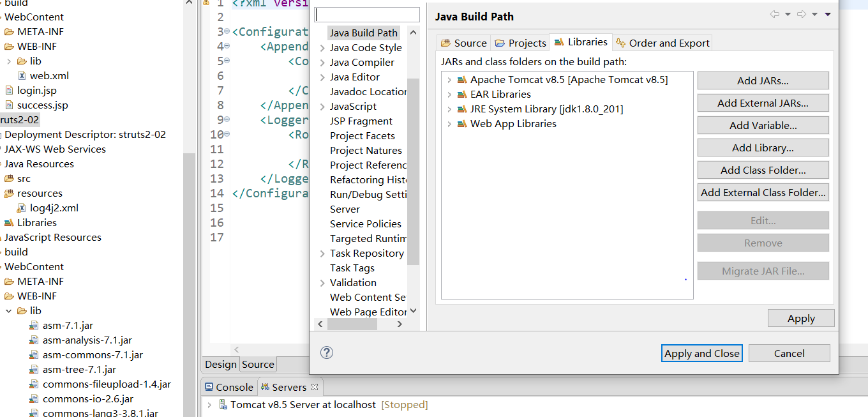Expand Java Code Style in preference list
This screenshot has height=417, width=868.
click(322, 47)
